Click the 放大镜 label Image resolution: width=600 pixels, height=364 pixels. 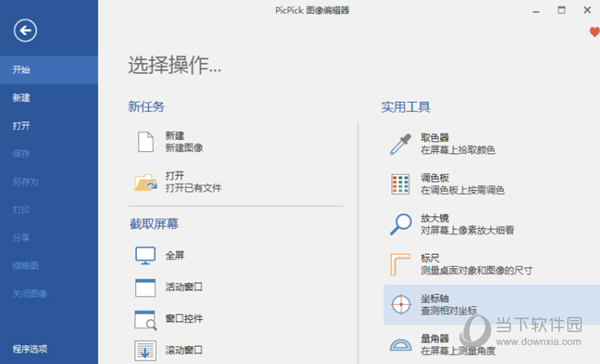435,218
